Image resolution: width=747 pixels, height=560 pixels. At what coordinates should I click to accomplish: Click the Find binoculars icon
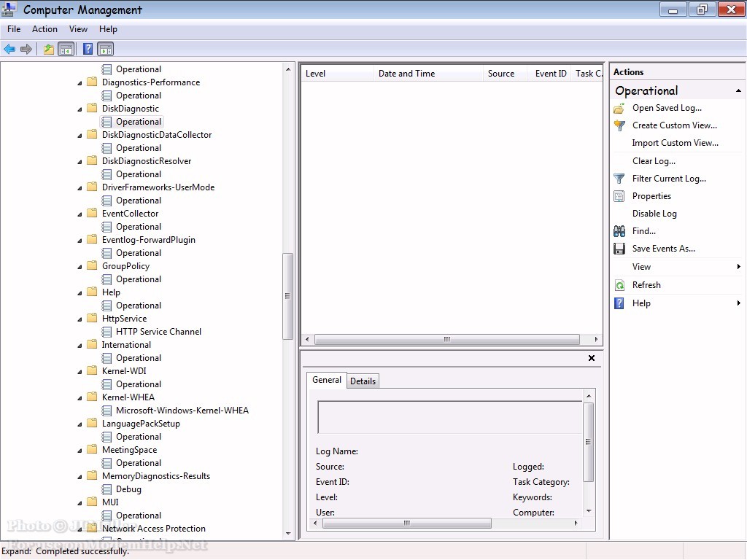[619, 231]
